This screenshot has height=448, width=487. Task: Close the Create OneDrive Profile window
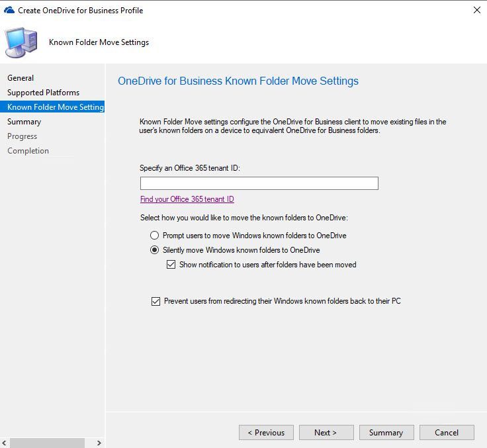pos(476,10)
